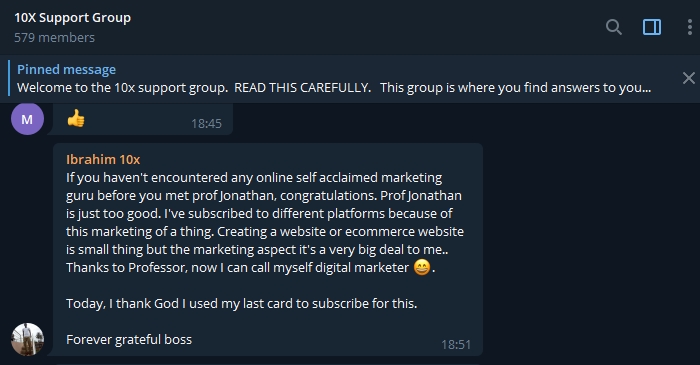
Task: Toggle the right sidebar panel icon
Action: click(652, 27)
